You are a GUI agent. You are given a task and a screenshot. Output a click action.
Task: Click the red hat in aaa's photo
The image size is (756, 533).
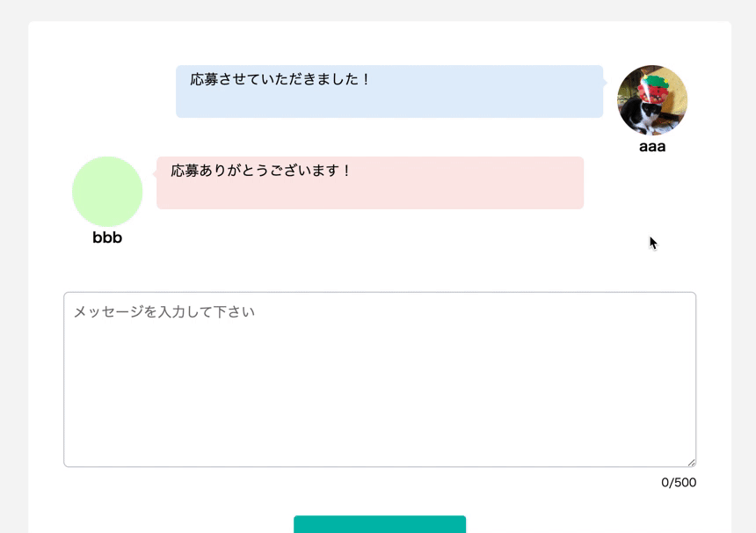tap(654, 87)
